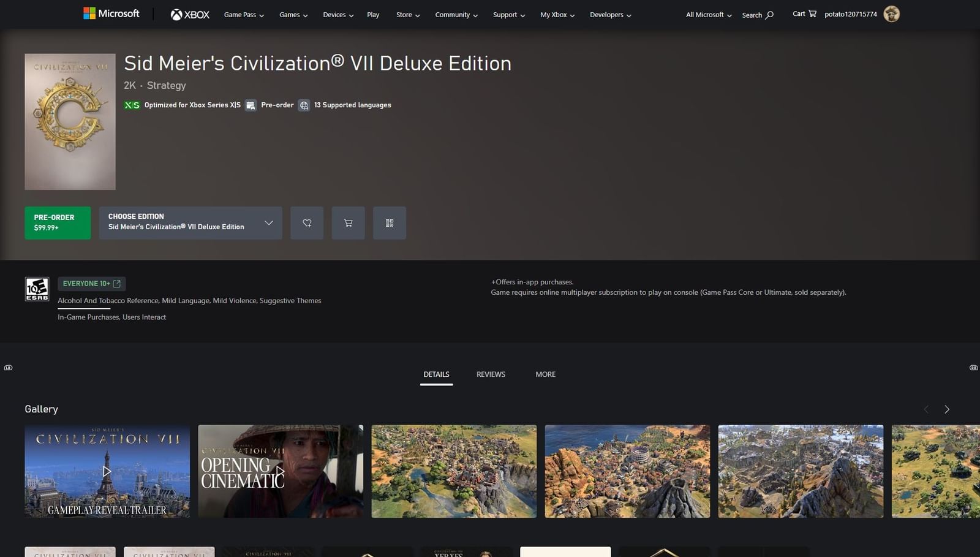Add the game to your wishlist
This screenshot has height=557, width=980.
coord(307,222)
